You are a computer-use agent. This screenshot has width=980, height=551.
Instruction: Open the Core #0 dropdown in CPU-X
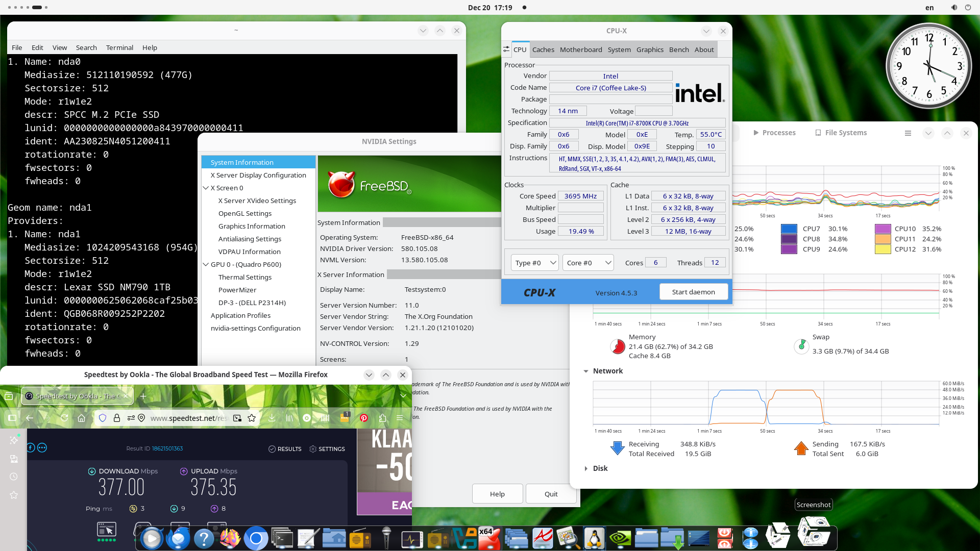tap(588, 263)
